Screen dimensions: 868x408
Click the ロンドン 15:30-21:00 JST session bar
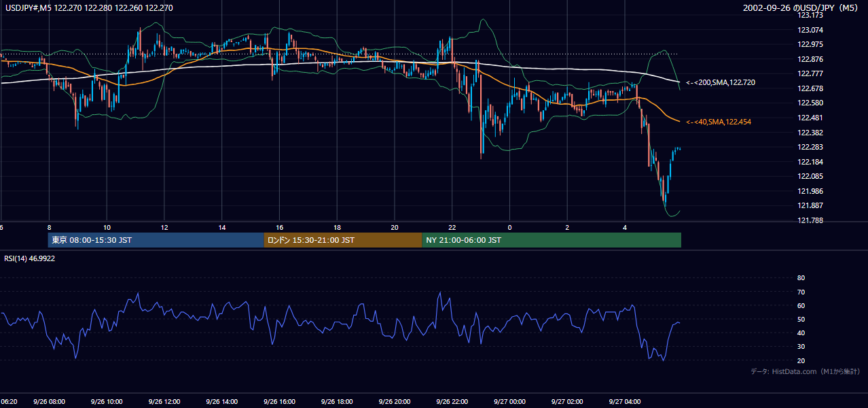[x=342, y=240]
